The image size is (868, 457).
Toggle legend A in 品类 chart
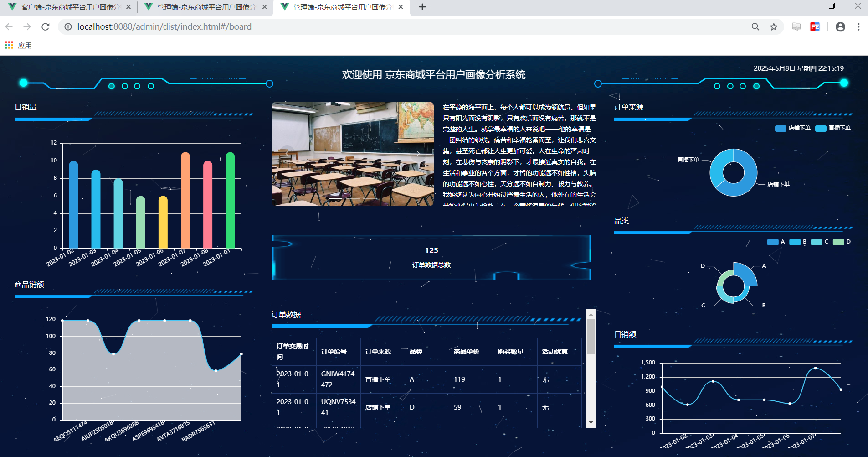pos(776,242)
